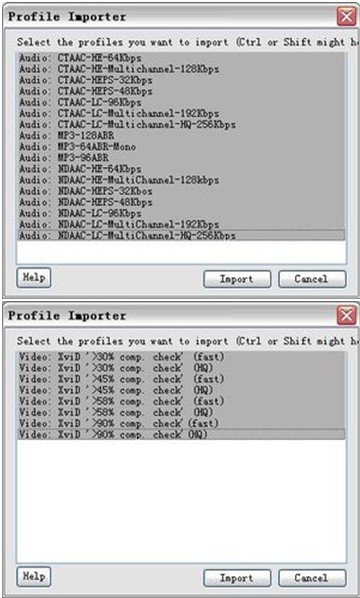Select Video: XviD >45% comp. check (fast)
The image size is (360, 598).
180,379
